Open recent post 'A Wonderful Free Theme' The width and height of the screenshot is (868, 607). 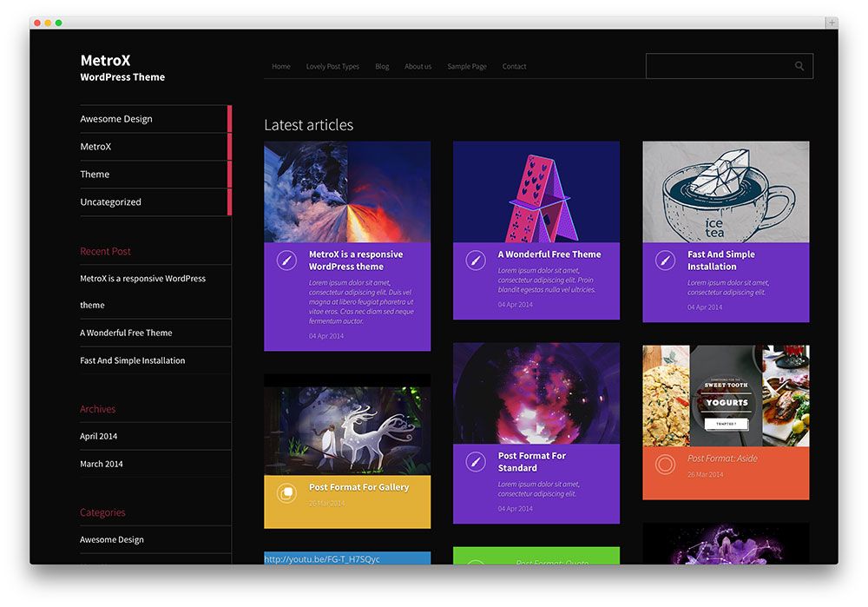click(x=126, y=333)
